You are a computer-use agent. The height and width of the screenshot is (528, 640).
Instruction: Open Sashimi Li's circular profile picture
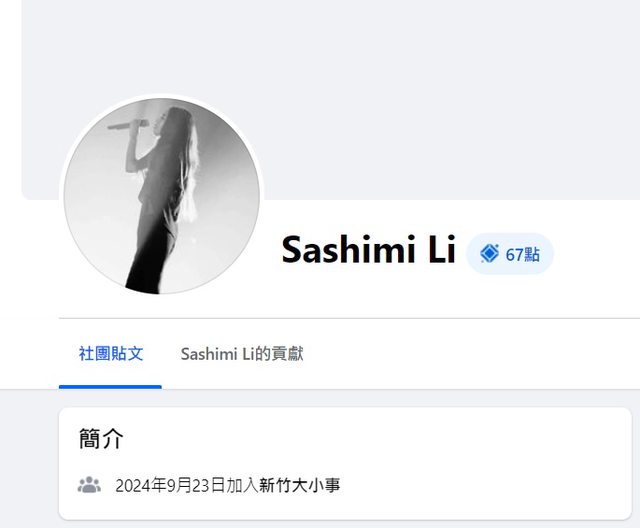[162, 196]
